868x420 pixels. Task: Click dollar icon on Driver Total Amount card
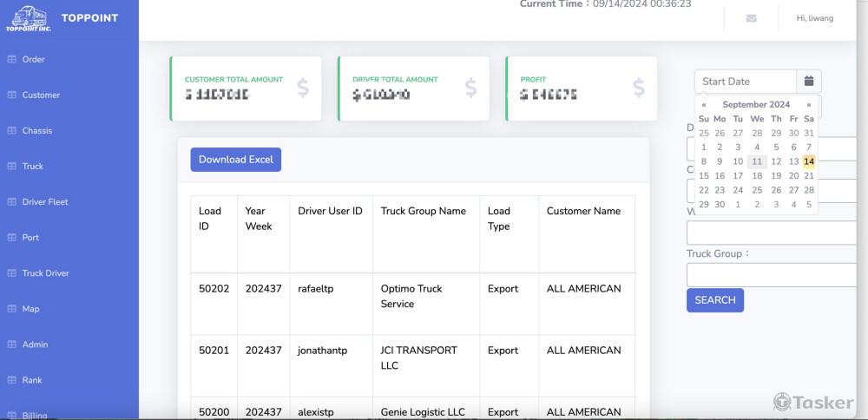pos(470,88)
